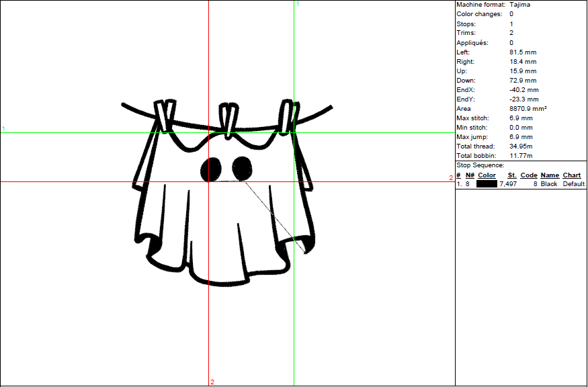Click the red guide marker 2 at bottom
The width and height of the screenshot is (588, 387).
pyautogui.click(x=212, y=382)
